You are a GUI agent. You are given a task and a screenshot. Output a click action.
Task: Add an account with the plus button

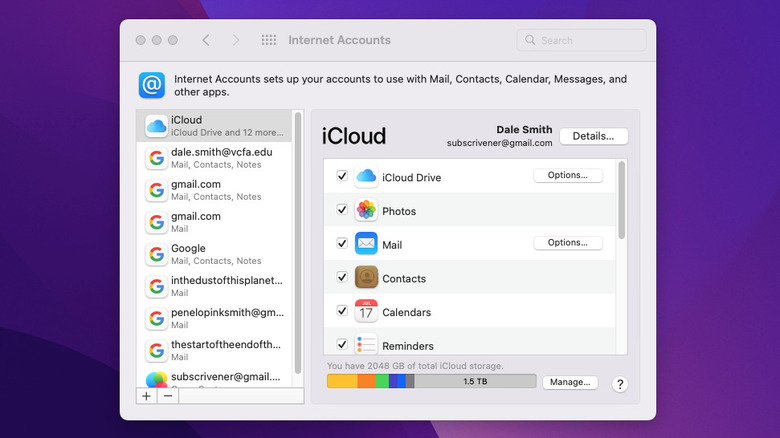(147, 396)
